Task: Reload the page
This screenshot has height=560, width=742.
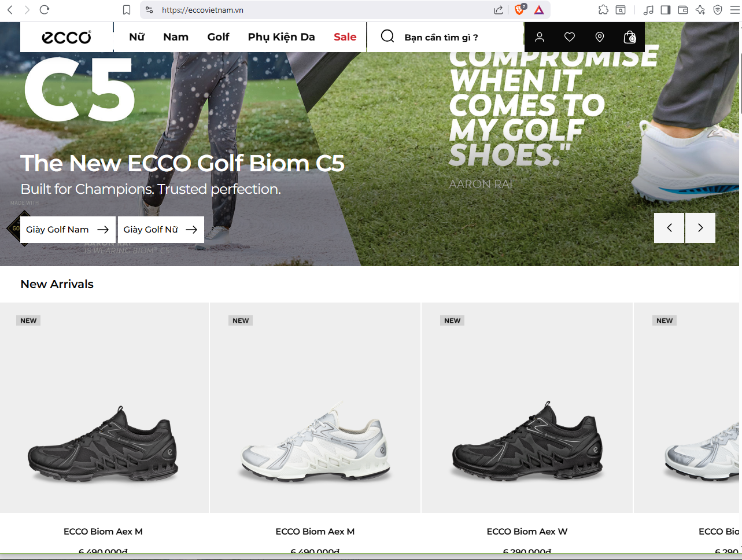Action: (45, 10)
